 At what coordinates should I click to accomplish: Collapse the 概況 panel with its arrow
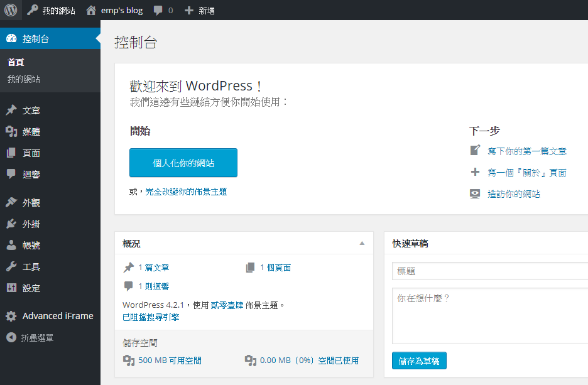click(x=362, y=243)
